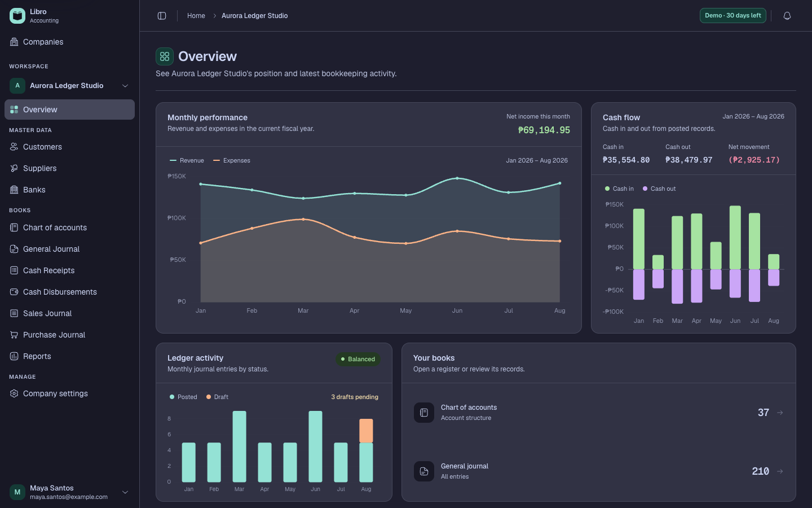812x508 pixels.
Task: Open Chart of accounts register row
Action: 599,413
